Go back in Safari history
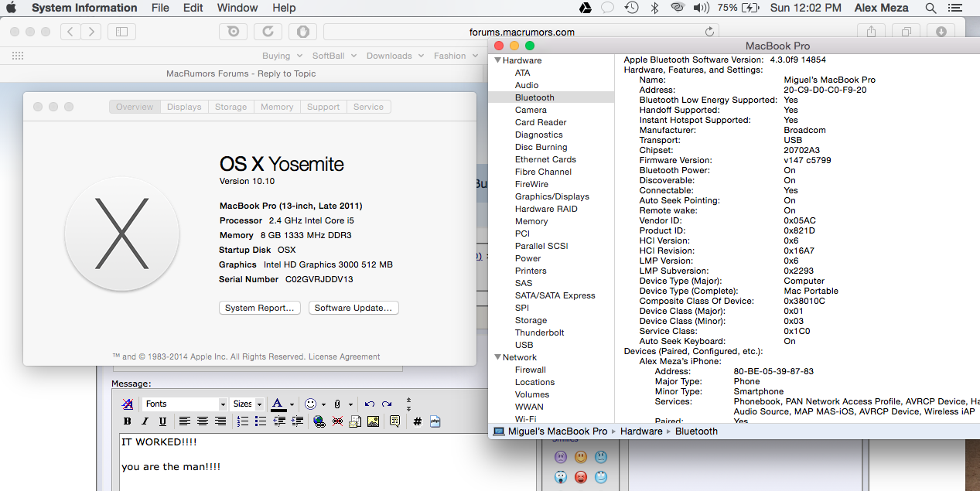Image resolution: width=980 pixels, height=491 pixels. (70, 32)
